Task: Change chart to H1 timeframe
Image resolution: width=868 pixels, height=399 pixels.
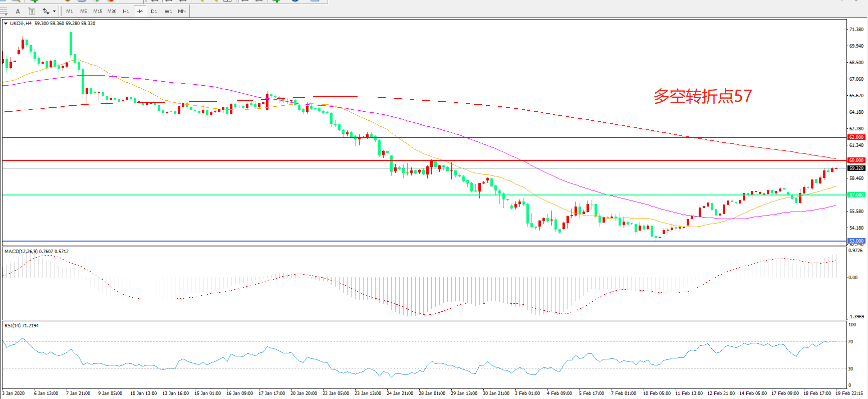Action: [x=126, y=11]
